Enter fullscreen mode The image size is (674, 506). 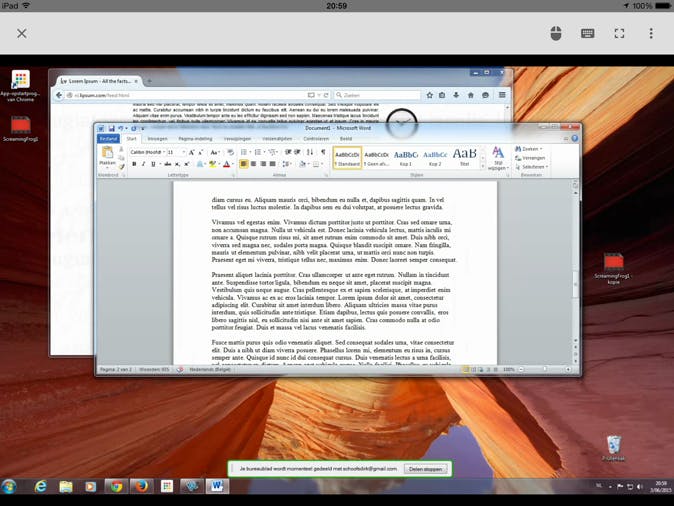tap(619, 34)
